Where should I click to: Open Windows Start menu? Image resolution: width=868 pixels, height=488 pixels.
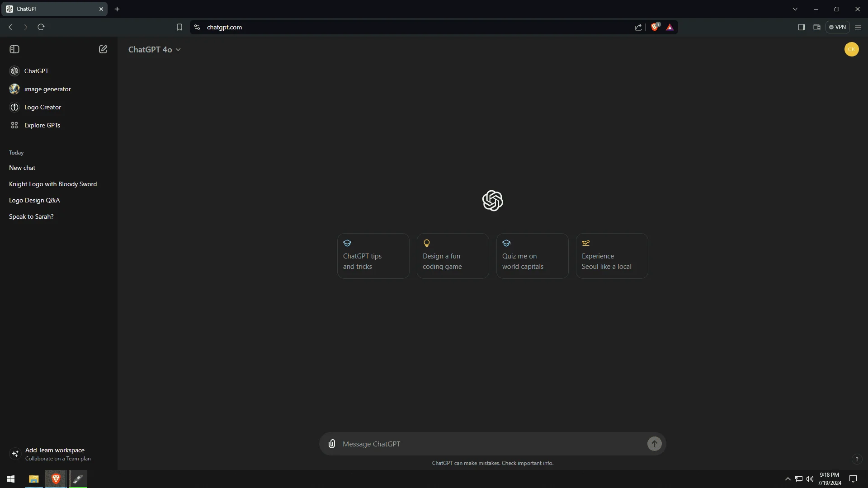(x=11, y=479)
